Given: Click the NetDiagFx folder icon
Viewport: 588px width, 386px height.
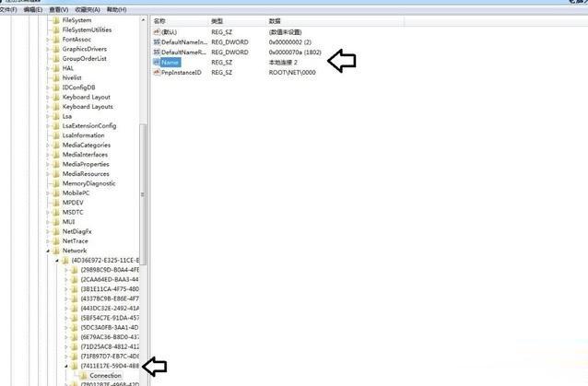Looking at the screenshot, I should [56, 232].
